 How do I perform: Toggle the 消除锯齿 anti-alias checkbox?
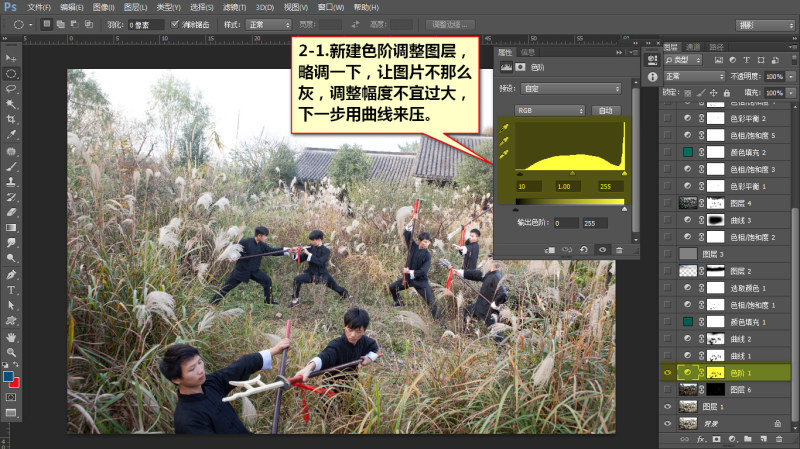click(175, 24)
